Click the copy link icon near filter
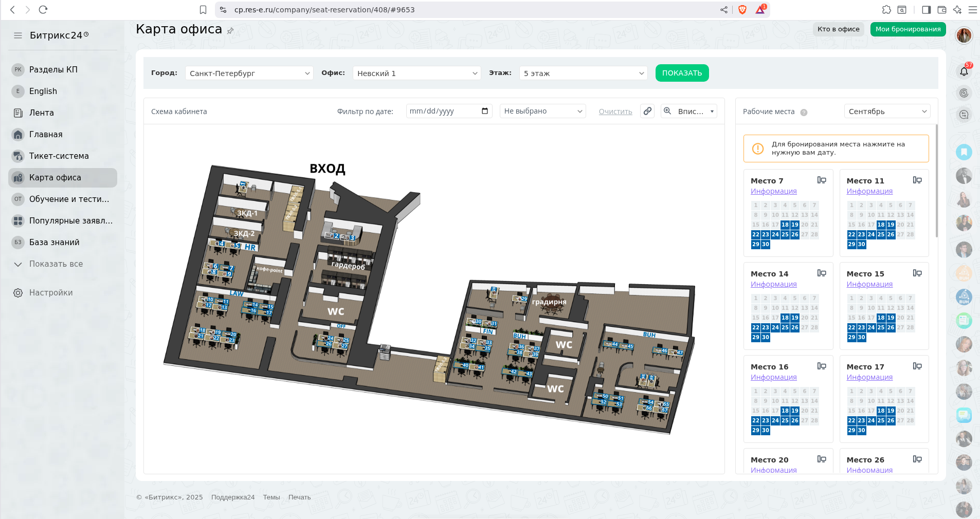 click(647, 111)
